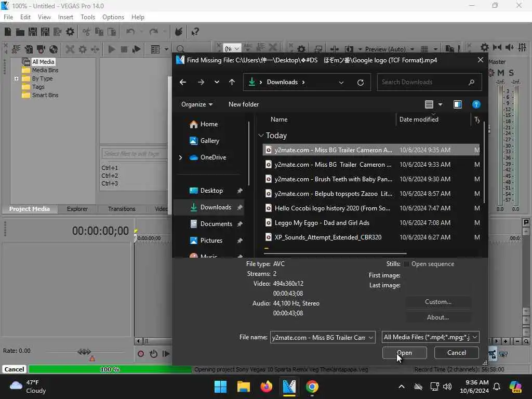The height and width of the screenshot is (399, 532).
Task: Click the Stop Preview icon in Project Media
Action: pos(124,49)
